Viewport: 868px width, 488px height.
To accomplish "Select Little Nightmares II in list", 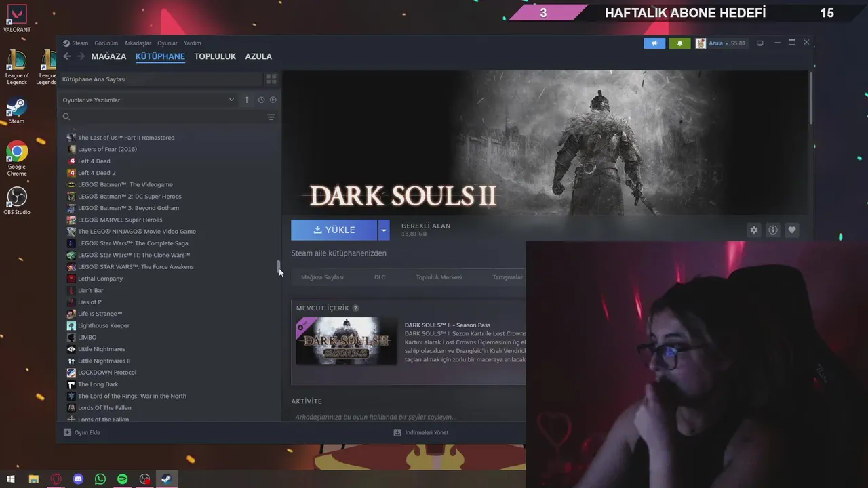I will pos(104,361).
